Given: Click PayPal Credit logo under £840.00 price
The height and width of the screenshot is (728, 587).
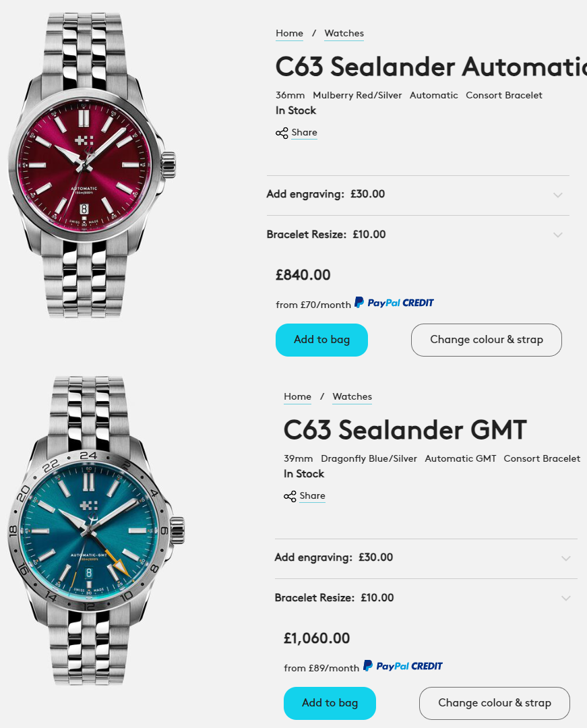Looking at the screenshot, I should pos(394,303).
